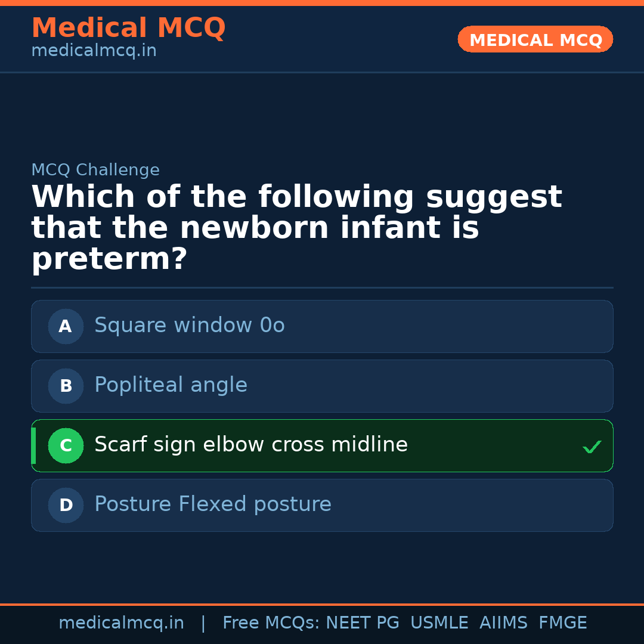644x644 pixels.
Task: Click the green checkmark on answer C
Action: [592, 446]
